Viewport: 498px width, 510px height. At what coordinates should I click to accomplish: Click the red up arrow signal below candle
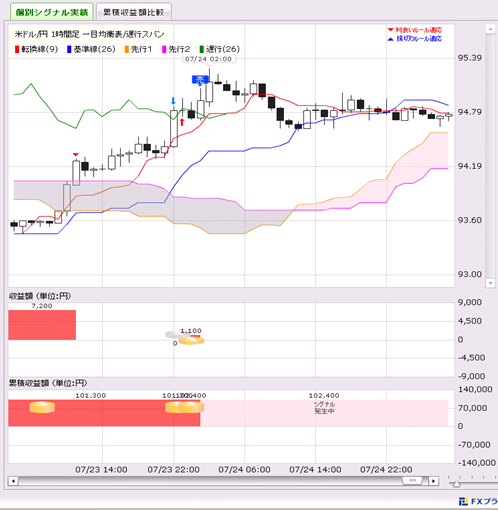click(x=182, y=122)
